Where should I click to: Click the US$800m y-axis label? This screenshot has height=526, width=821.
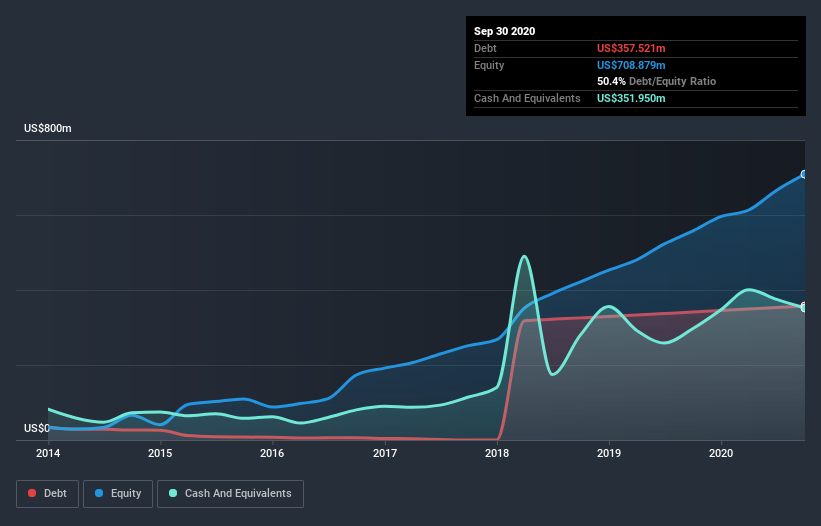click(x=48, y=128)
